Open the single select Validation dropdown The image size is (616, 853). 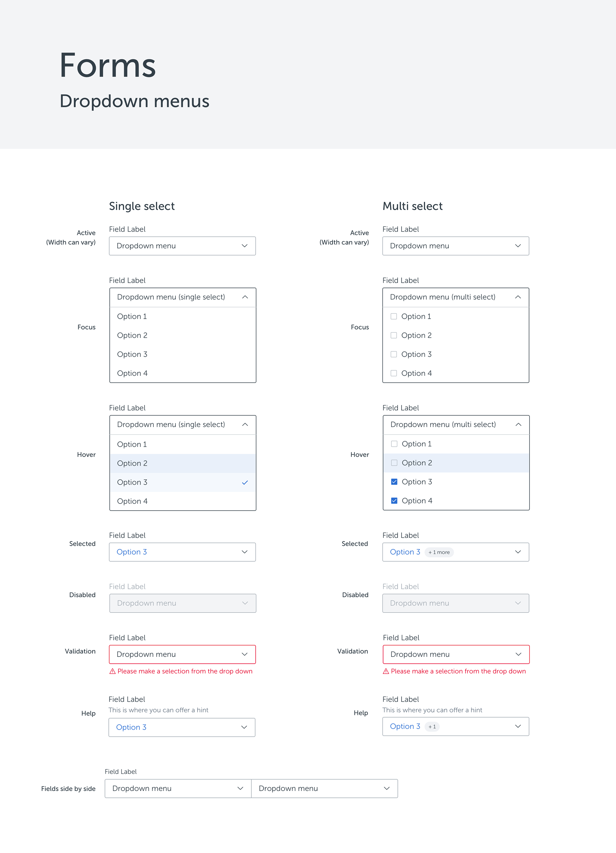point(182,654)
